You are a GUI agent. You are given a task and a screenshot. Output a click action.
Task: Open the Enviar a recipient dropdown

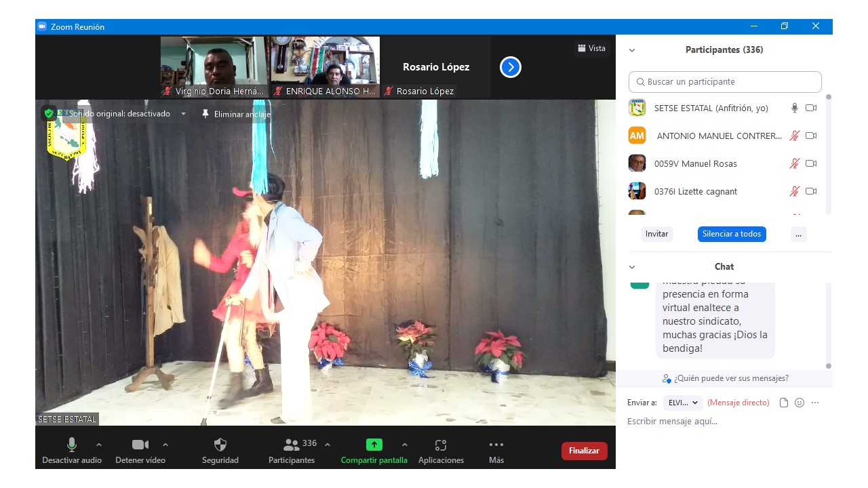click(x=683, y=403)
